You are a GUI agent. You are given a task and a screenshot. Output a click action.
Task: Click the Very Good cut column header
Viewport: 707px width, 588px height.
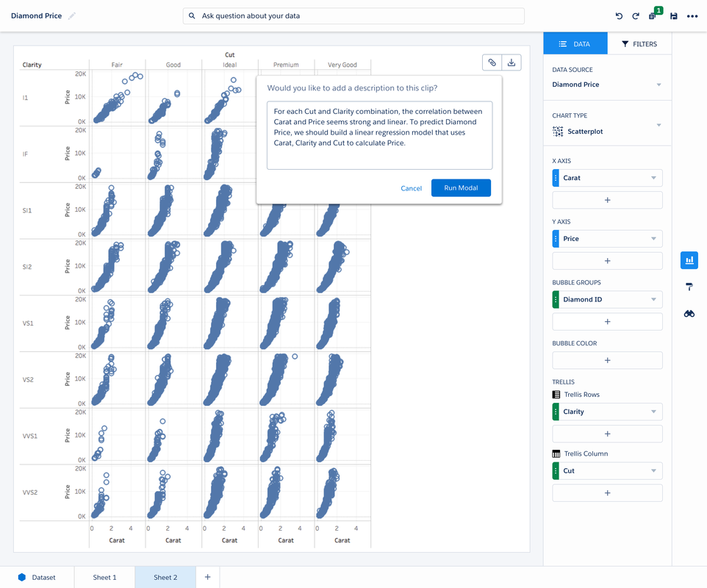click(342, 65)
